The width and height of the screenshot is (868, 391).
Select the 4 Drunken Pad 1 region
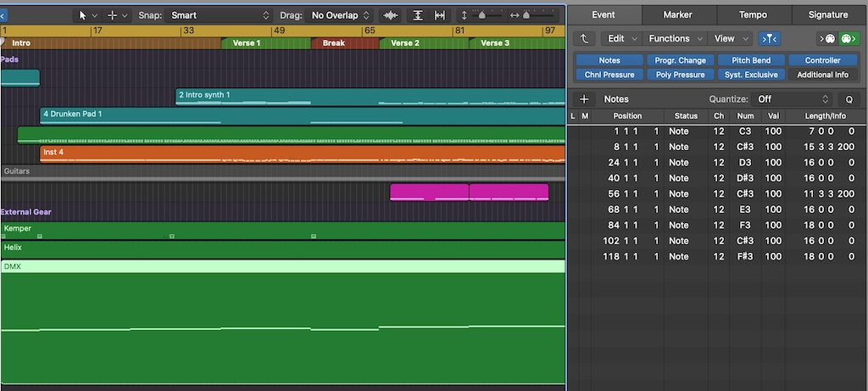click(303, 115)
